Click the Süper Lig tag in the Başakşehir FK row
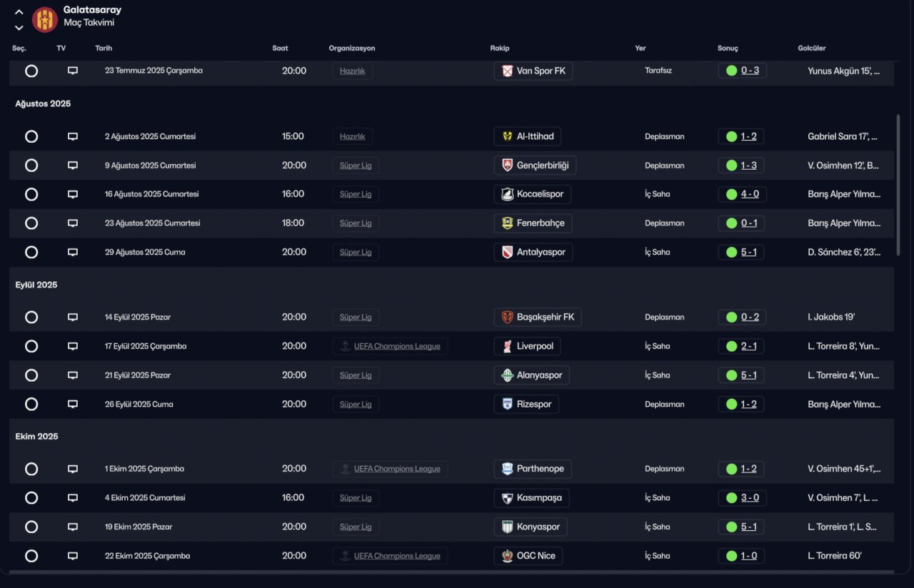914x588 pixels. pyautogui.click(x=356, y=317)
